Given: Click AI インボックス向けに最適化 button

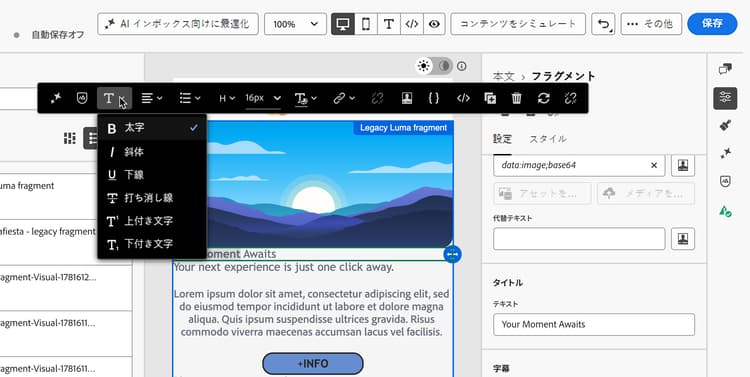Looking at the screenshot, I should [x=178, y=24].
